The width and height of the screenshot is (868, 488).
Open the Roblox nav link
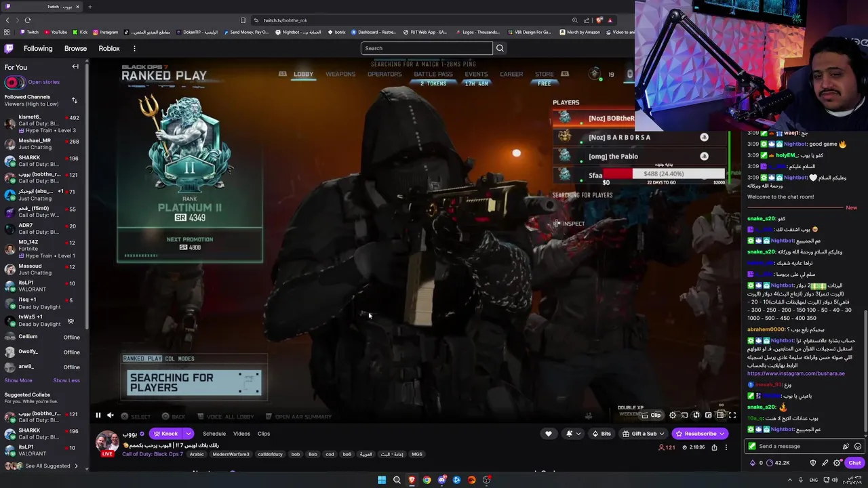coord(109,48)
